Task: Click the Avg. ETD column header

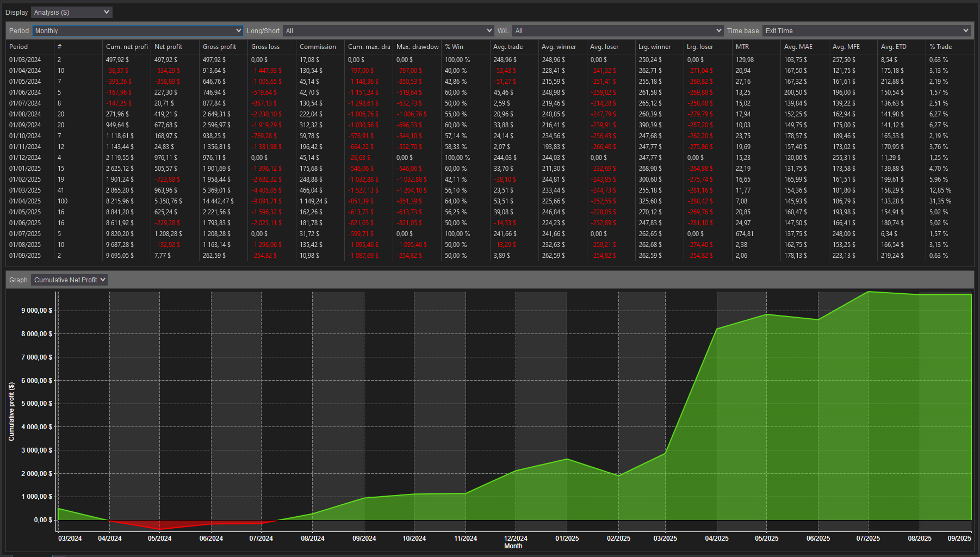Action: (x=901, y=47)
